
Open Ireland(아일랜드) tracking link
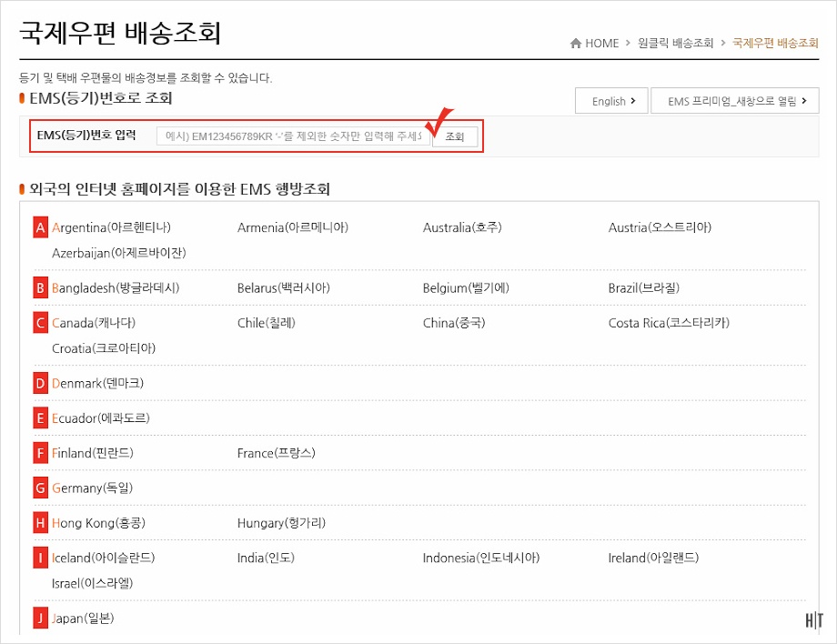click(x=653, y=558)
